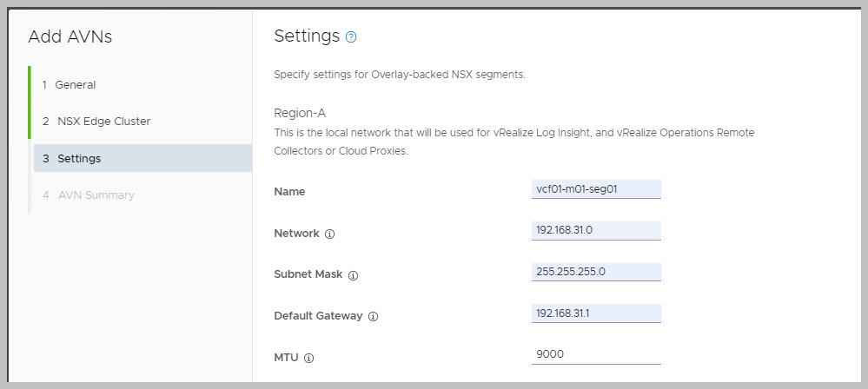
Task: Focus the Network field showing 192.168.31.0
Action: point(596,230)
